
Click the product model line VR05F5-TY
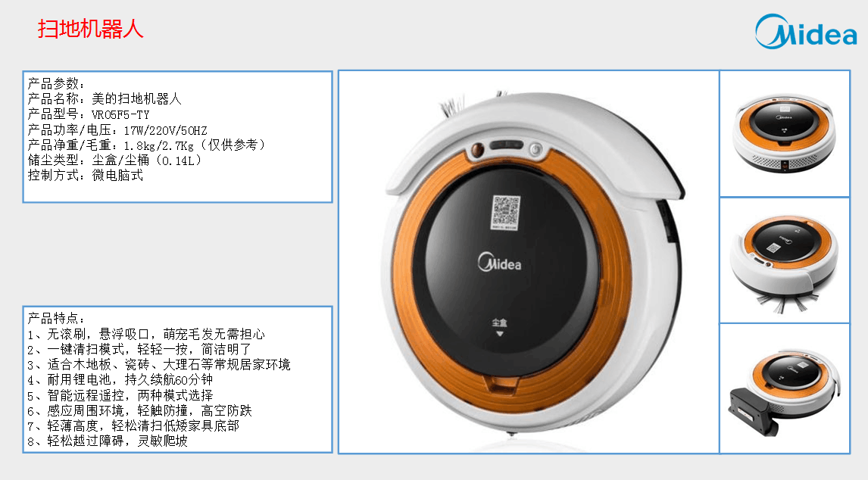point(89,114)
